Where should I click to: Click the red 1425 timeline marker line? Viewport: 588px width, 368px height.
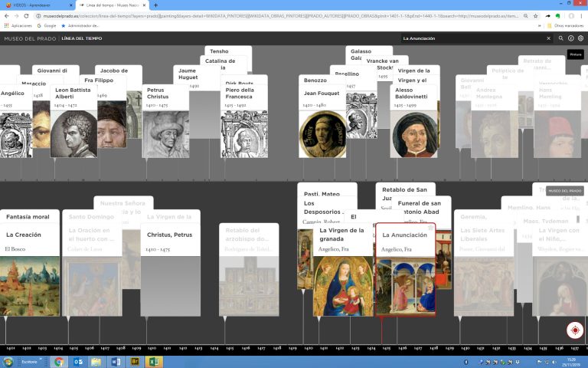pyautogui.click(x=382, y=330)
